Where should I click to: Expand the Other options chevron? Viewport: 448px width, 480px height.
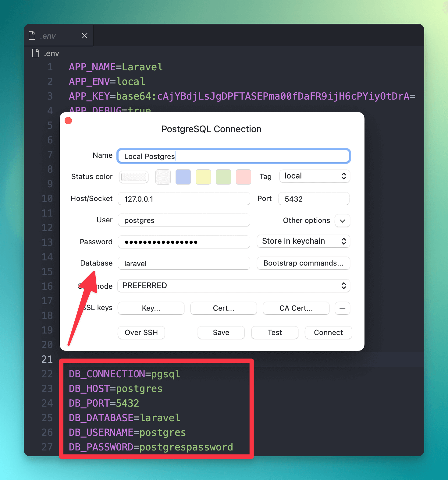pos(343,221)
